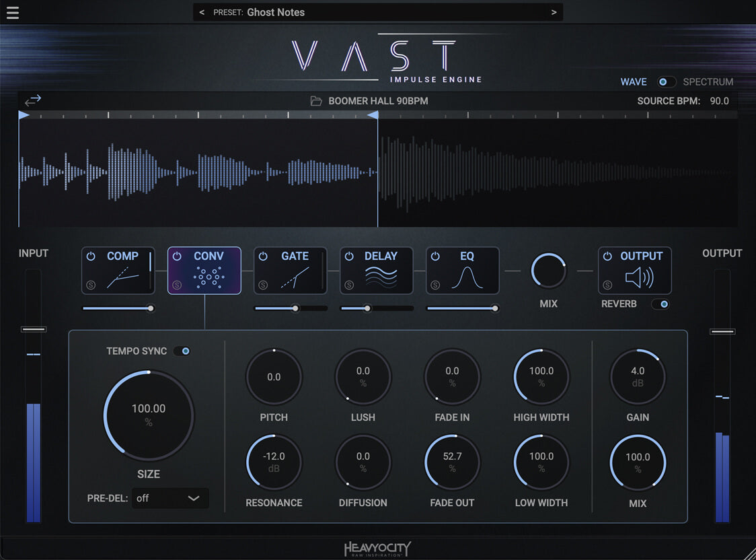Screen dimensions: 756x560
Task: Toggle the Reverb switch
Action: click(x=660, y=304)
